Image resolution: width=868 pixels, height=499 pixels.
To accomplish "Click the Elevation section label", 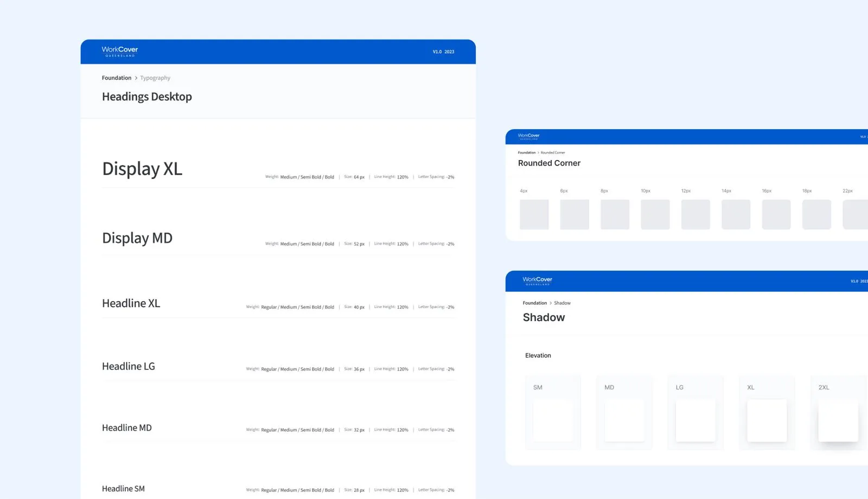I will (538, 356).
